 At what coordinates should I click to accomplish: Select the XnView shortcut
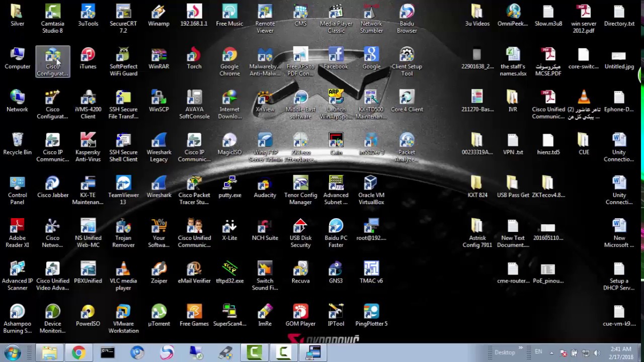tap(265, 101)
